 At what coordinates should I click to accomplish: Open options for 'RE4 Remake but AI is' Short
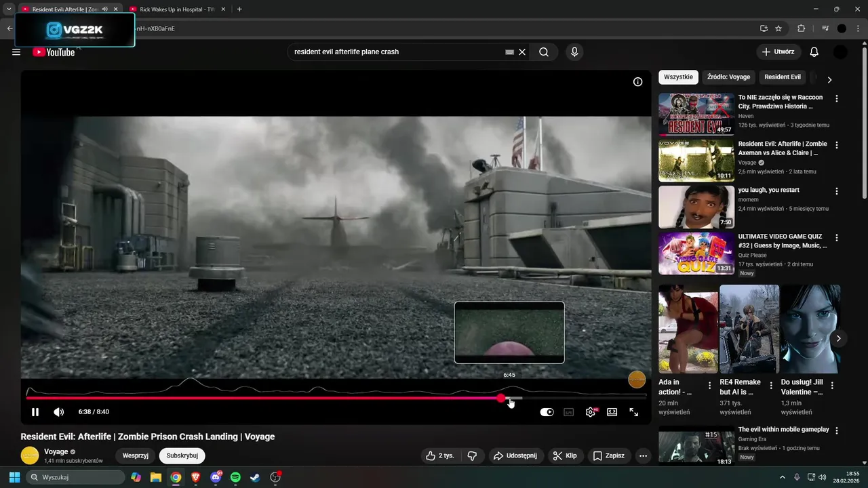pyautogui.click(x=771, y=386)
